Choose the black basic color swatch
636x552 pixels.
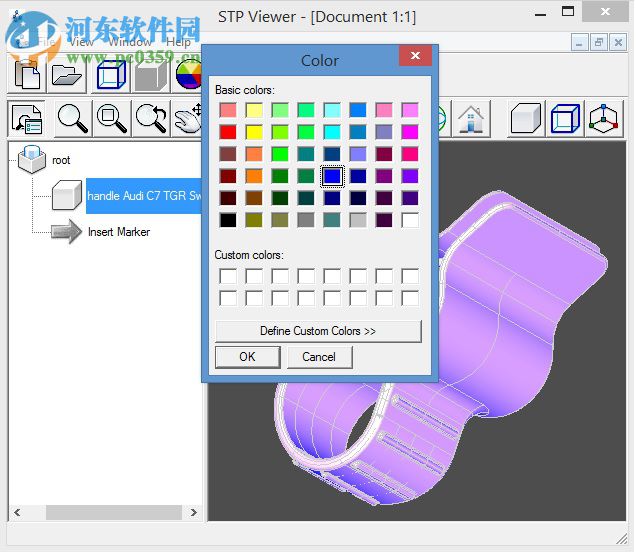pos(228,220)
